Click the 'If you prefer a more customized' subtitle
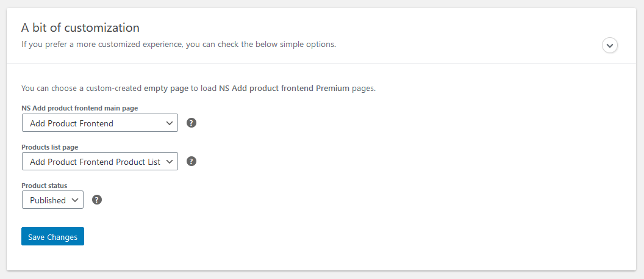The image size is (644, 279). coord(179,45)
